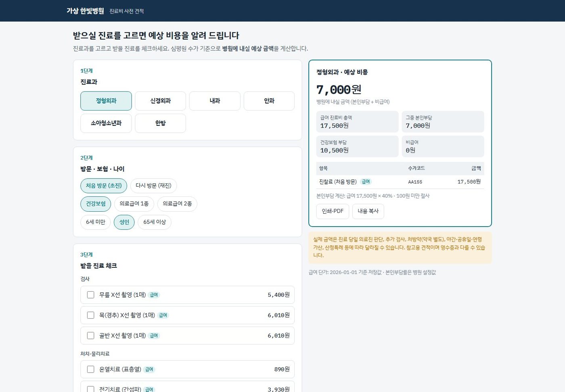The height and width of the screenshot is (392, 565).
Task: Click the 17,500원 amount in table row
Action: point(469,182)
